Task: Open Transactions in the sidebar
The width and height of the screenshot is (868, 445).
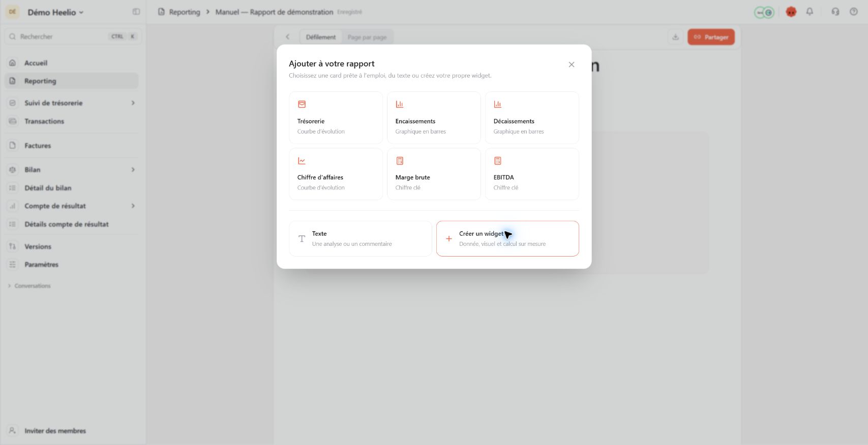Action: click(x=71, y=121)
